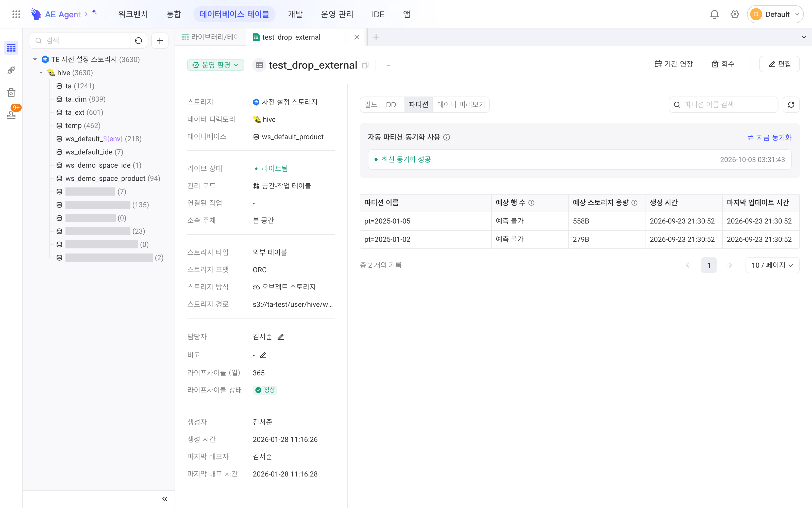The image size is (812, 508).
Task: Click the pt=2025-01-02 partition row
Action: [x=580, y=239]
